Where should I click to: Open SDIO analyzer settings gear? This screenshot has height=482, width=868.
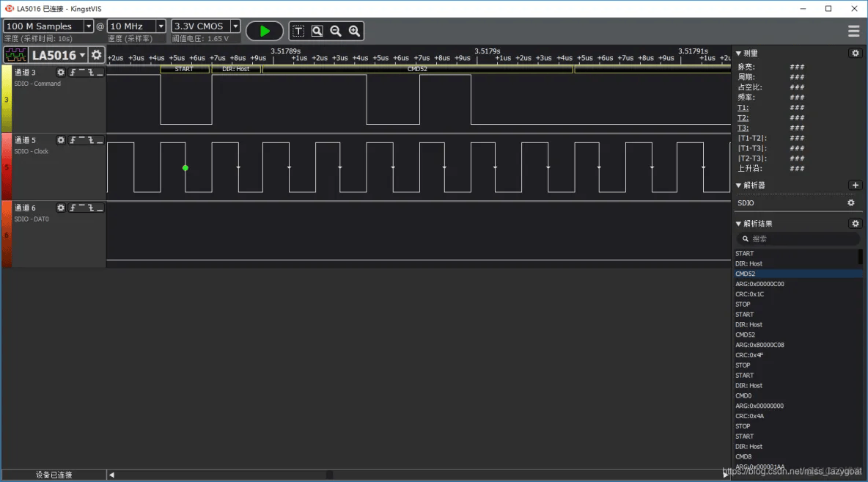click(851, 202)
